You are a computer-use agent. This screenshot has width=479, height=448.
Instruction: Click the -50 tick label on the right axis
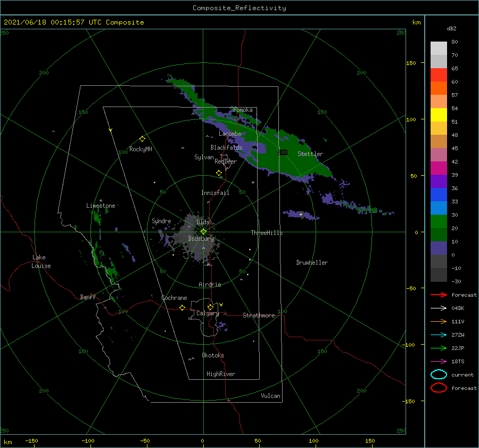pos(410,288)
